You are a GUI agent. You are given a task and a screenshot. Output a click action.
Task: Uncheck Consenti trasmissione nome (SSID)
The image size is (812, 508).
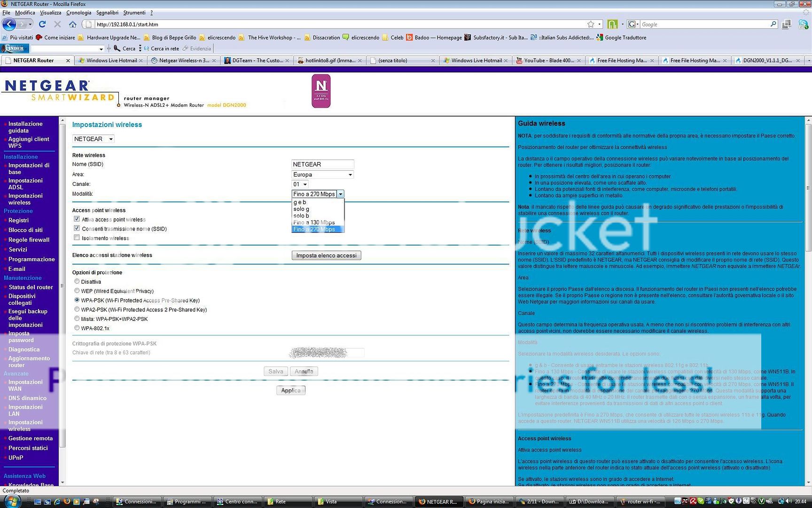coord(77,228)
